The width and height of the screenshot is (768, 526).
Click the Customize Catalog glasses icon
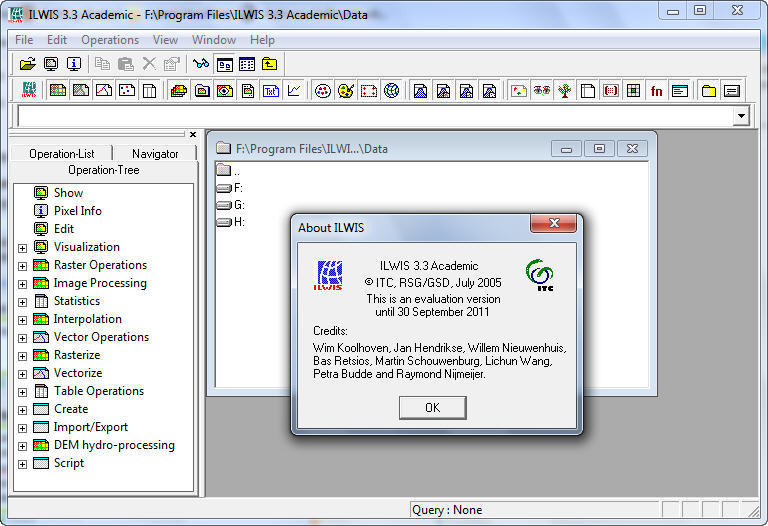(201, 64)
